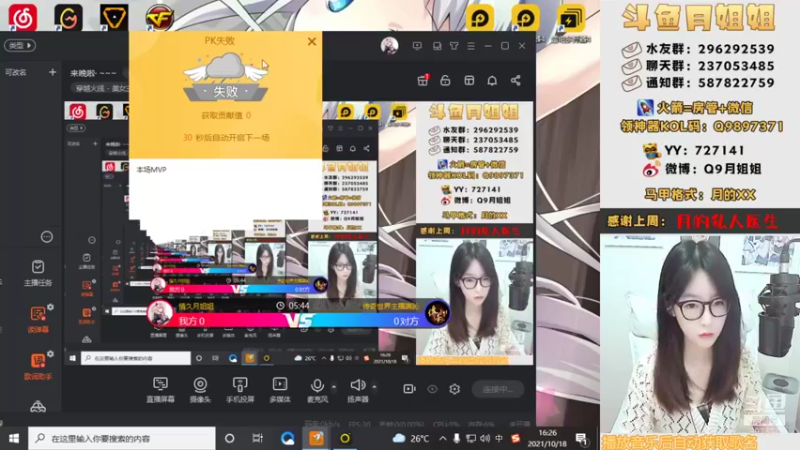Open 读弹幕 gear settings
The image size is (800, 450).
(x=51, y=307)
